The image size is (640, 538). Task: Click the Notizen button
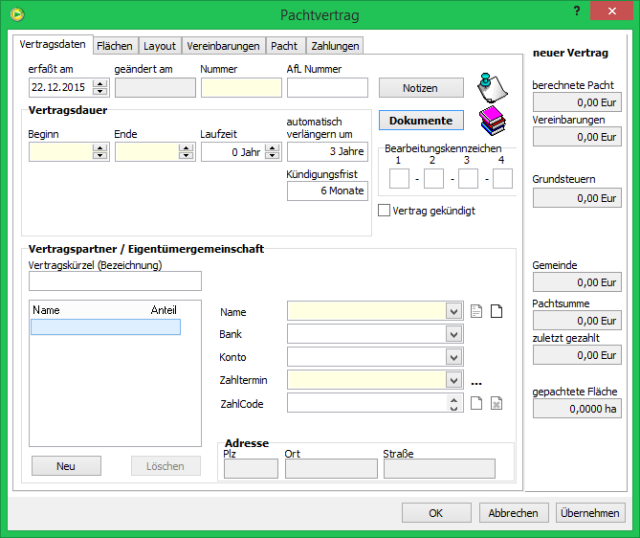(421, 88)
